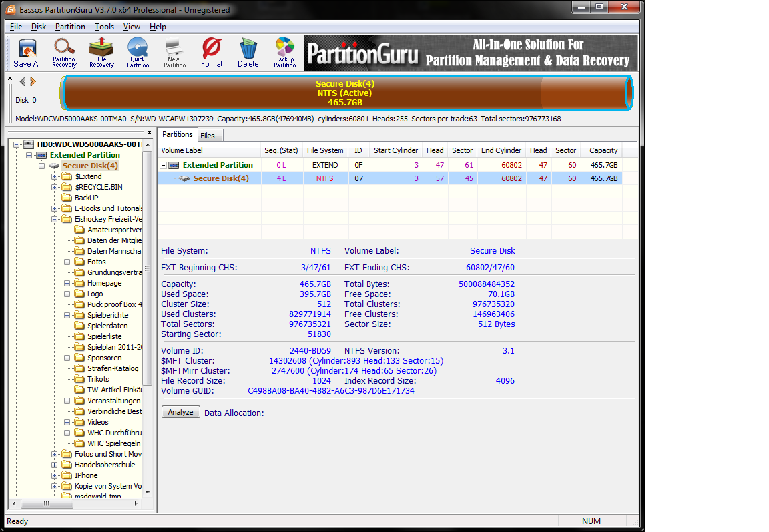Click the tree panel vertical scrollbar thumb

pyautogui.click(x=147, y=268)
